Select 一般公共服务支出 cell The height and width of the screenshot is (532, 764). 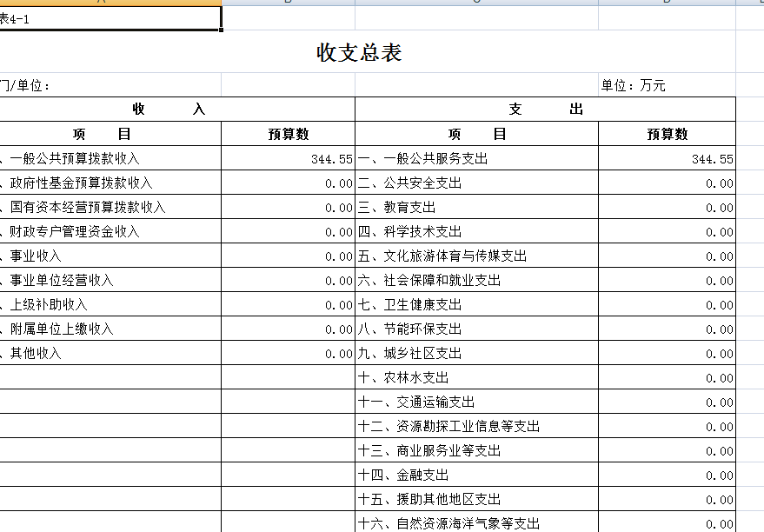(477, 158)
